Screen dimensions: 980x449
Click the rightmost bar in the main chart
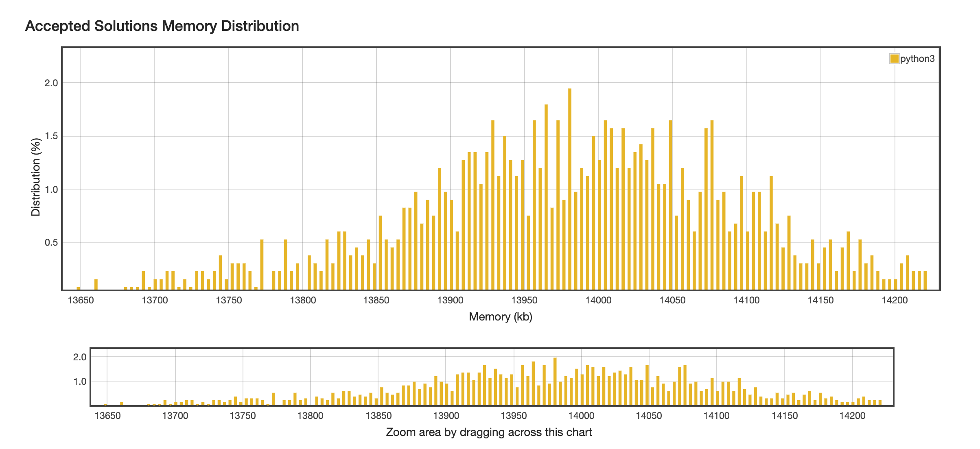[x=925, y=281]
